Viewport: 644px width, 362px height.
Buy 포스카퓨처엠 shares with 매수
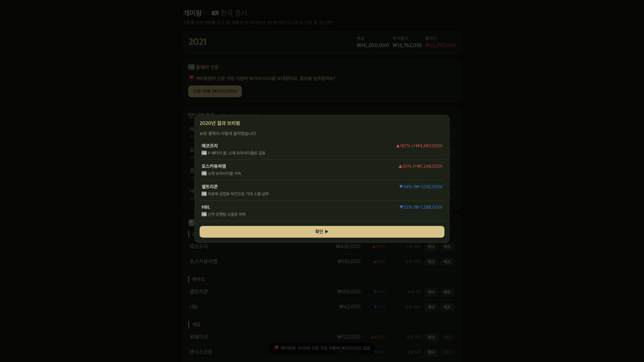pyautogui.click(x=431, y=262)
